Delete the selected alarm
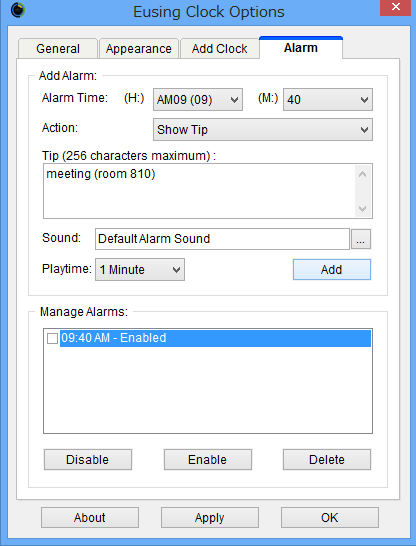The image size is (416, 546). click(x=327, y=460)
